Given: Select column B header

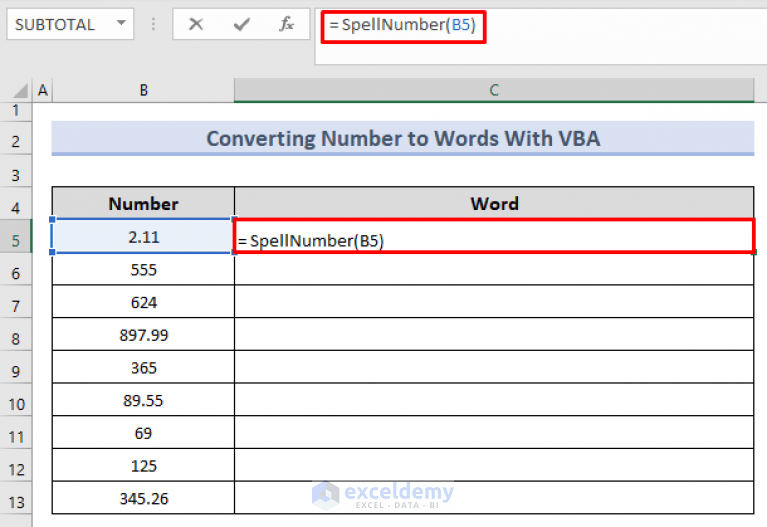Looking at the screenshot, I should (x=143, y=91).
